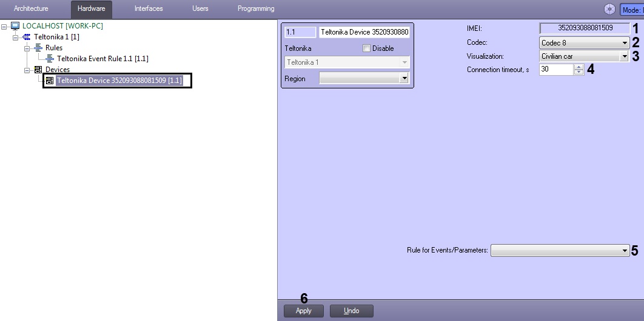Viewport: 644px width, 321px height.
Task: Collapse the Devices tree node
Action: coord(27,70)
